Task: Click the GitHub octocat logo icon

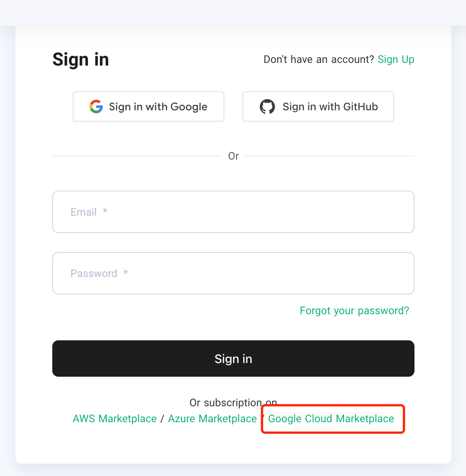Action: [x=267, y=106]
